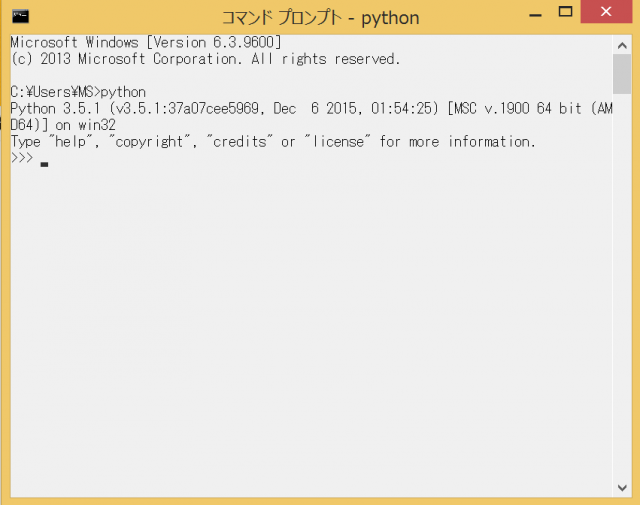Maximize the command prompt window
Screen dimensions: 640x505
[565, 14]
